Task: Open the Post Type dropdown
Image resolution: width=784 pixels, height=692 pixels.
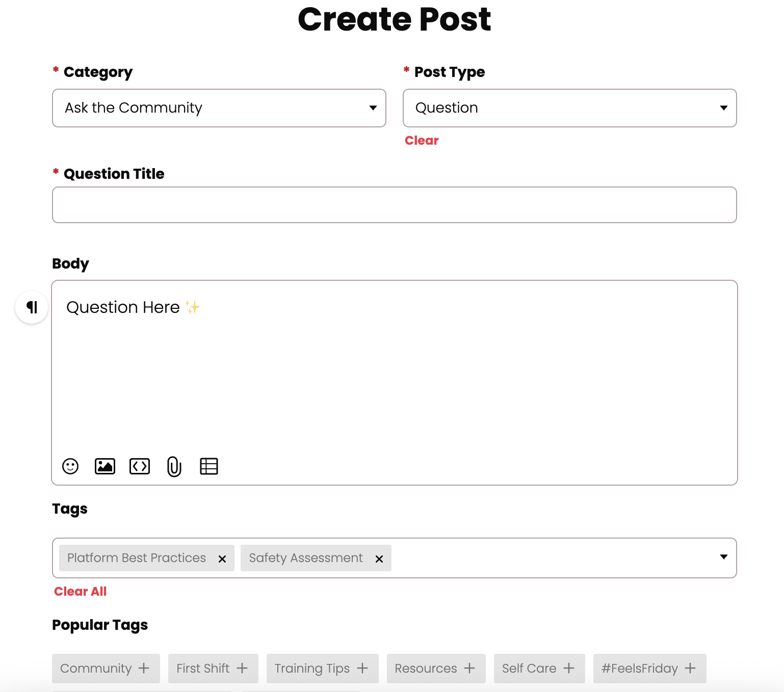Action: (570, 108)
